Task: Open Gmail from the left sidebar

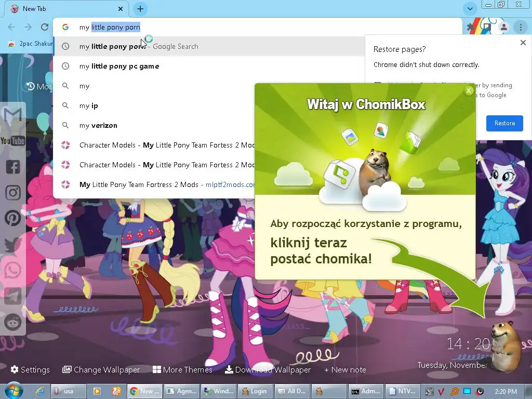Action: (13, 115)
